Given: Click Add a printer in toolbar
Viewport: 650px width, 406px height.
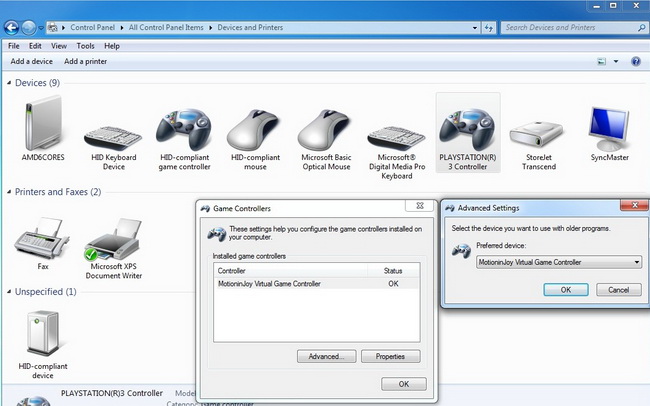Looking at the screenshot, I should [x=86, y=62].
